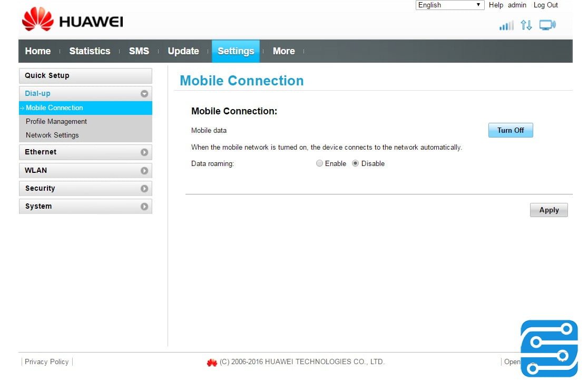Turn off mobile data
The height and width of the screenshot is (381, 588).
(x=511, y=130)
